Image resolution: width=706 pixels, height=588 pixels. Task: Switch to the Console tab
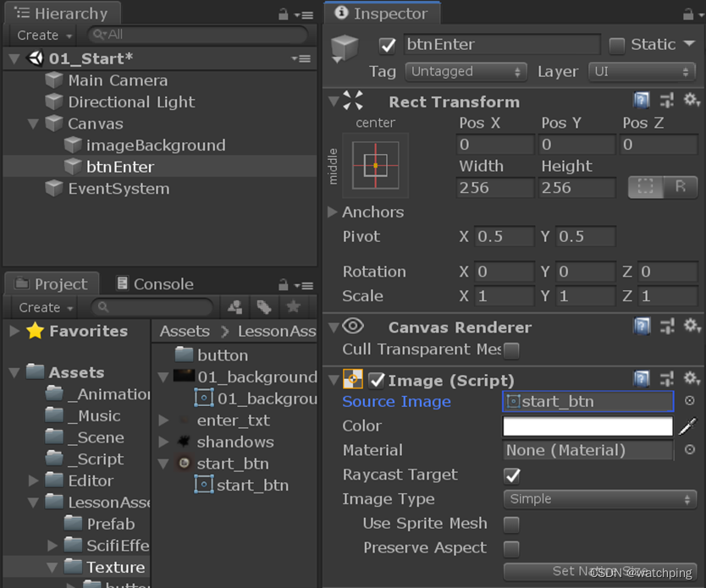coord(155,284)
